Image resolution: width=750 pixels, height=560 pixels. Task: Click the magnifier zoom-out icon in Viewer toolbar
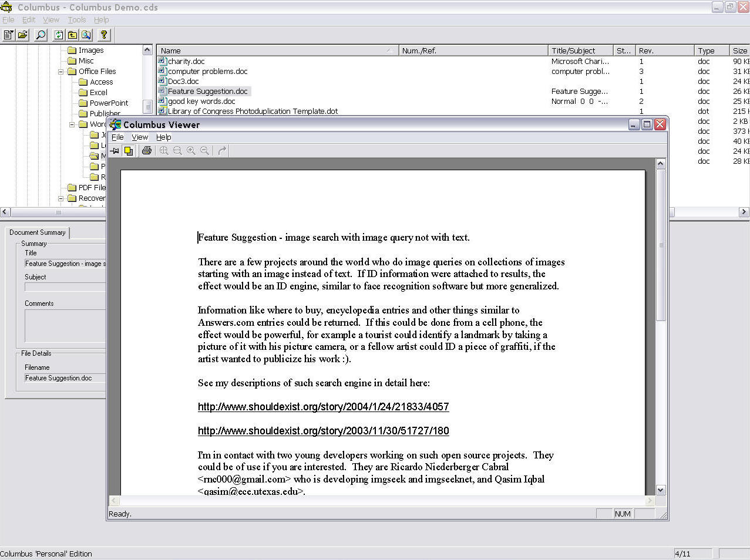[204, 151]
